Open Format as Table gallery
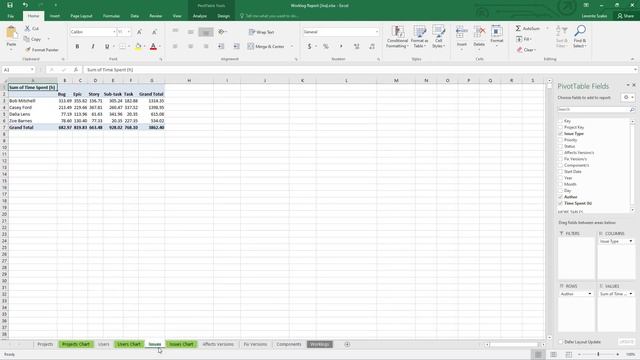This screenshot has width=640, height=360. [x=419, y=37]
